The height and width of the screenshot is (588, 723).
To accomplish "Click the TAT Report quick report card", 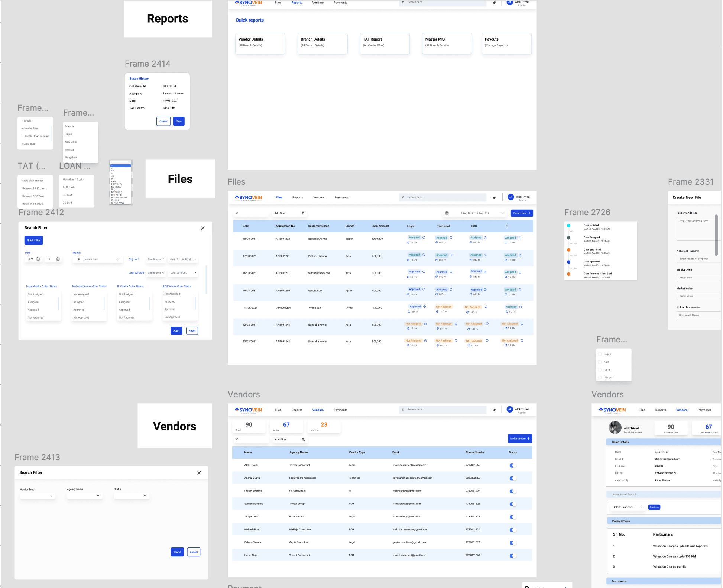I will (x=385, y=43).
